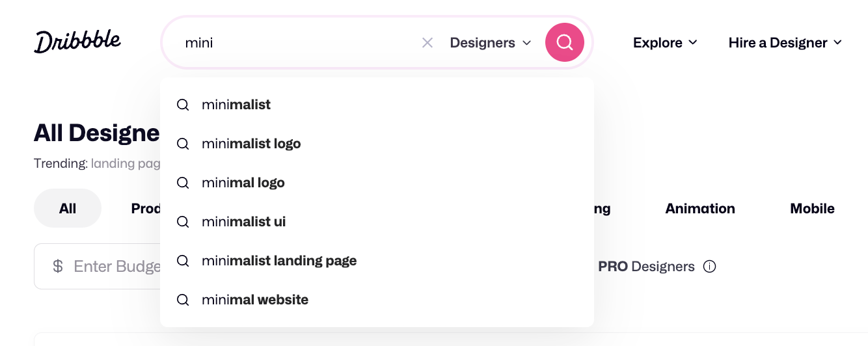Open the Designers search category dropdown
The width and height of the screenshot is (868, 346).
coord(491,43)
